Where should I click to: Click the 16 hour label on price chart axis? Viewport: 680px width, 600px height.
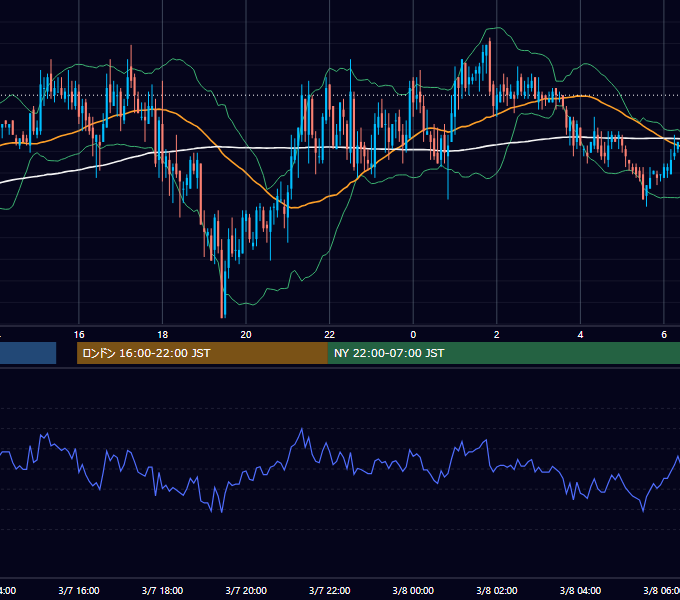[79, 335]
